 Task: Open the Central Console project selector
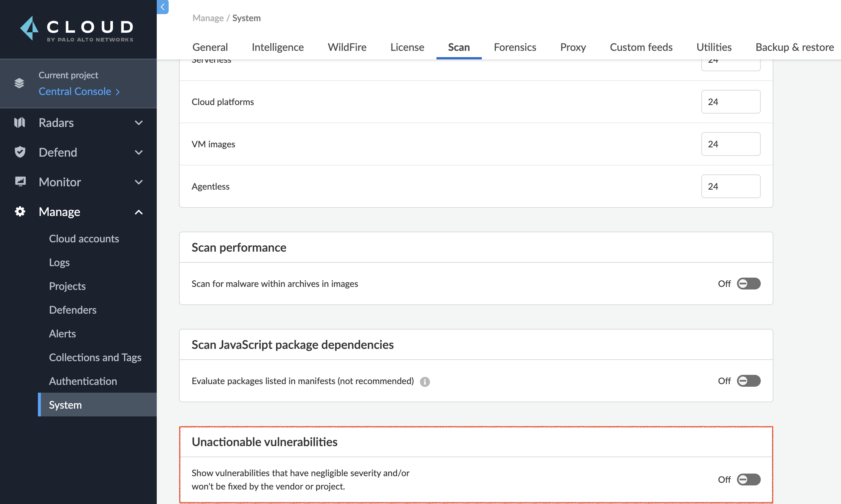tap(79, 91)
